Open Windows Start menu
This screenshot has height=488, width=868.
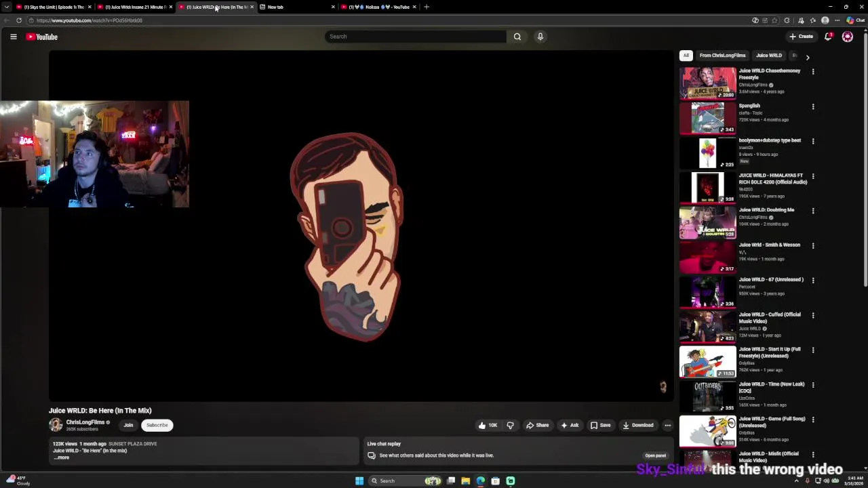(359, 481)
